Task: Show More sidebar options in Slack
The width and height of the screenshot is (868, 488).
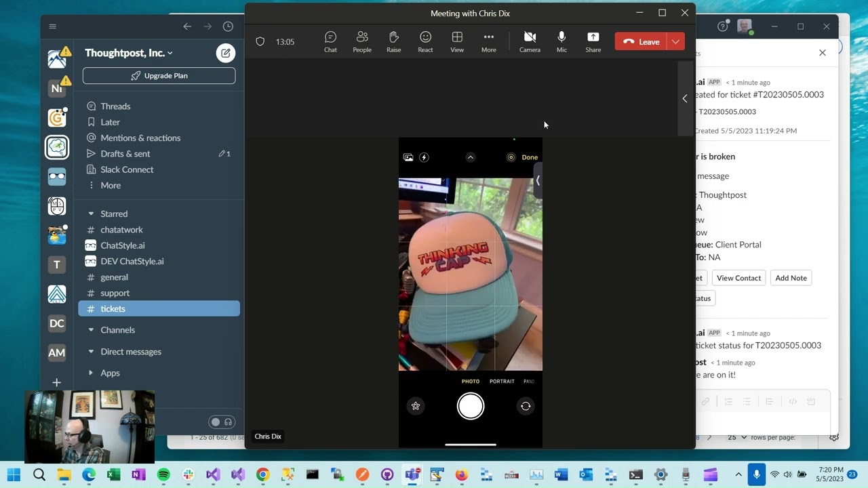Action: click(x=111, y=185)
